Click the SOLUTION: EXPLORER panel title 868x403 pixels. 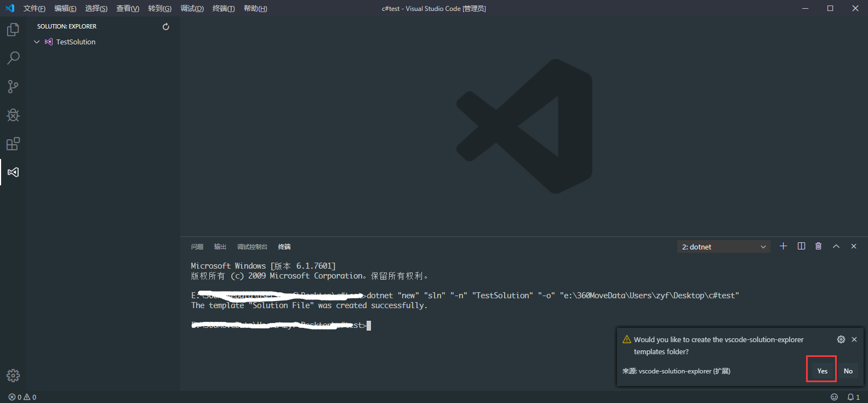tap(67, 26)
